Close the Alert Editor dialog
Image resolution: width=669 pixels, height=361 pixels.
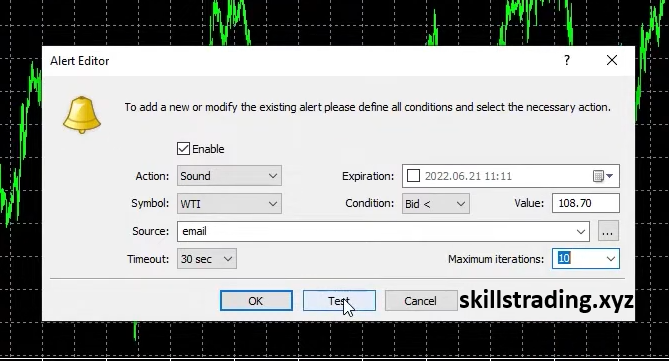pyautogui.click(x=612, y=60)
